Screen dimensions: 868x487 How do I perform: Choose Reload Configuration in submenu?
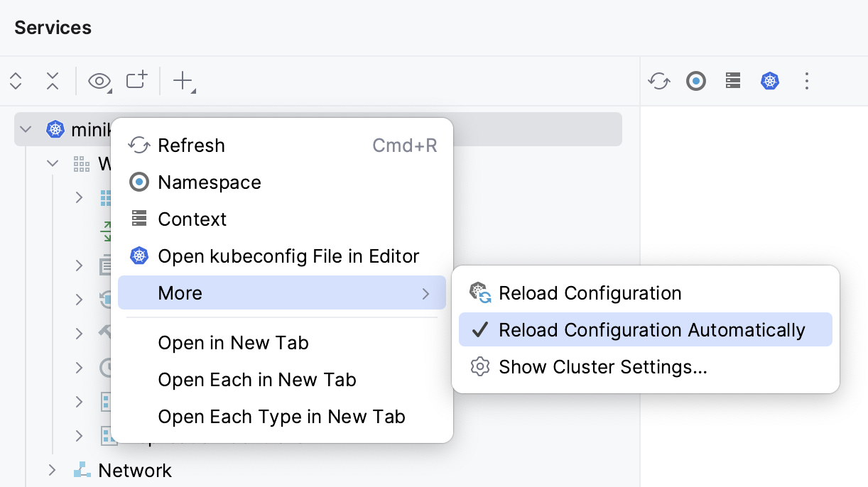646,293
